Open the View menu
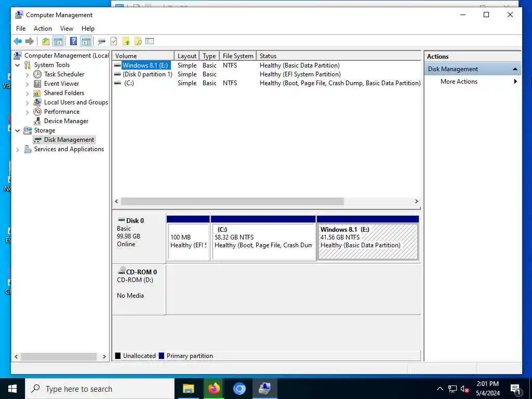The width and height of the screenshot is (532, 399). tap(66, 29)
